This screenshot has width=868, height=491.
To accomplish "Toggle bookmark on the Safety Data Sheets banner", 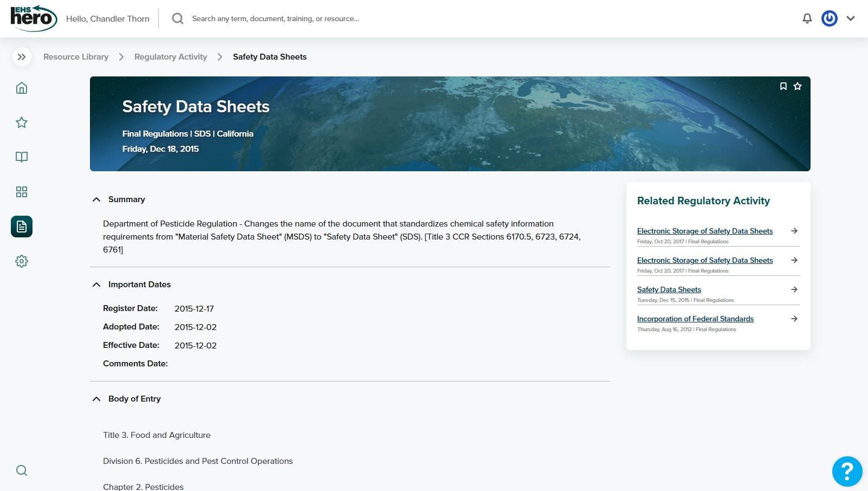I will (x=783, y=86).
